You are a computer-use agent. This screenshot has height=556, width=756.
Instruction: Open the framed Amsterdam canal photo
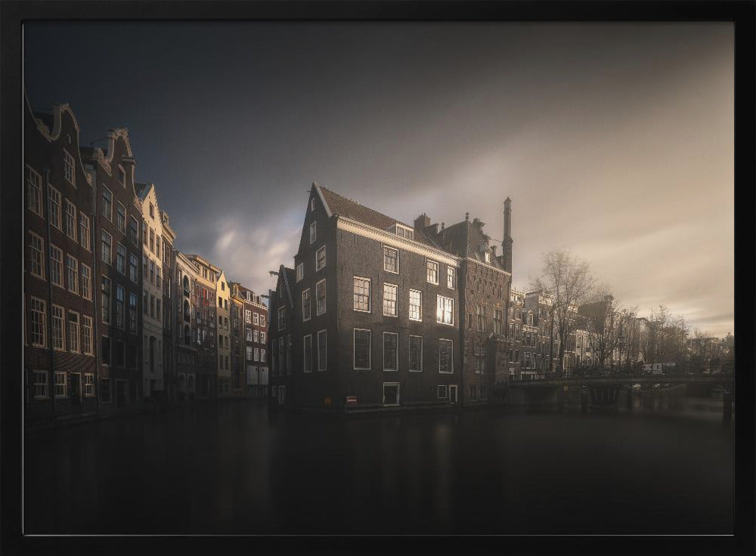coord(378,278)
